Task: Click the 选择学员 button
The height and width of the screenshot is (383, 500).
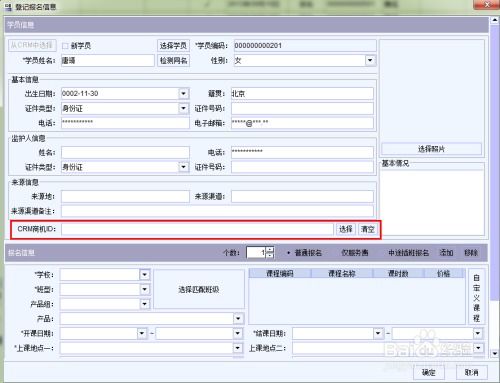Action: 173,46
